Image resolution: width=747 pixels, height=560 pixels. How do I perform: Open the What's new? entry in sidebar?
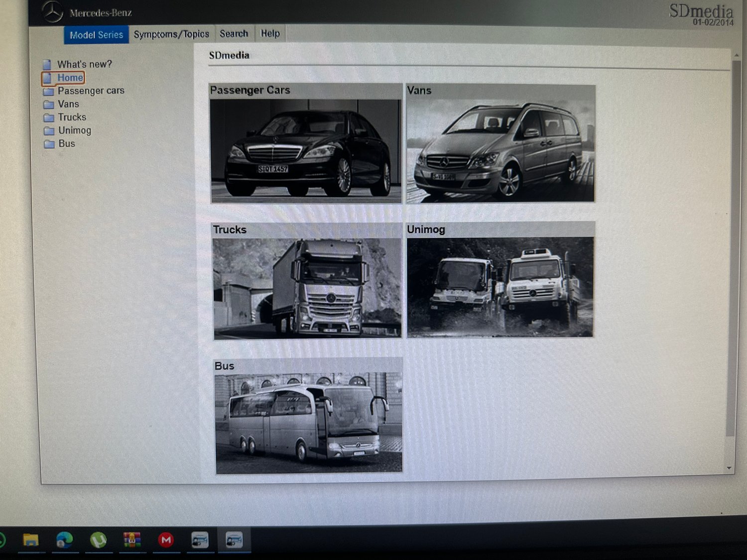(x=85, y=64)
